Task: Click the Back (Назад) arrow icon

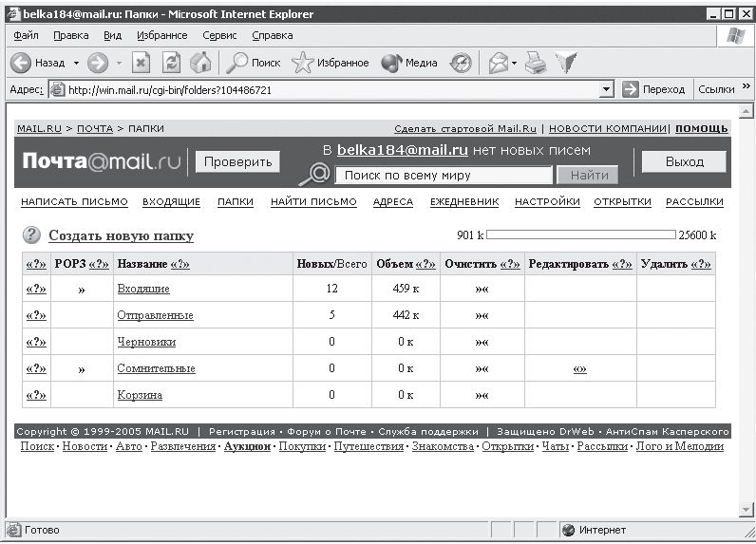Action: [x=21, y=63]
